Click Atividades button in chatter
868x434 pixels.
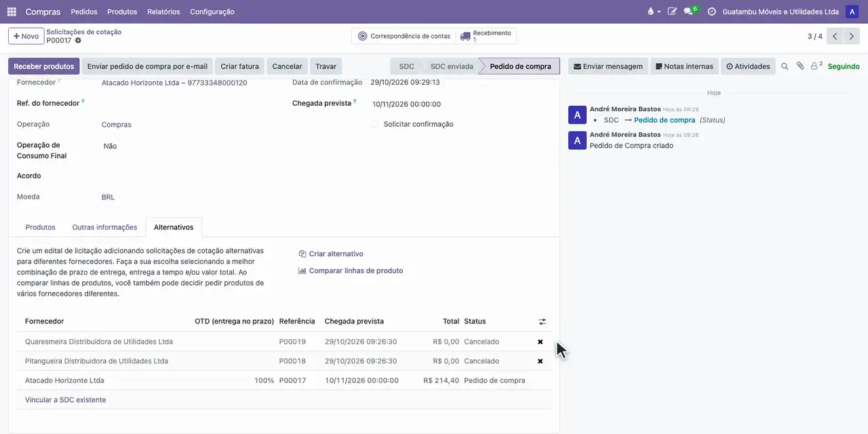pyautogui.click(x=748, y=66)
